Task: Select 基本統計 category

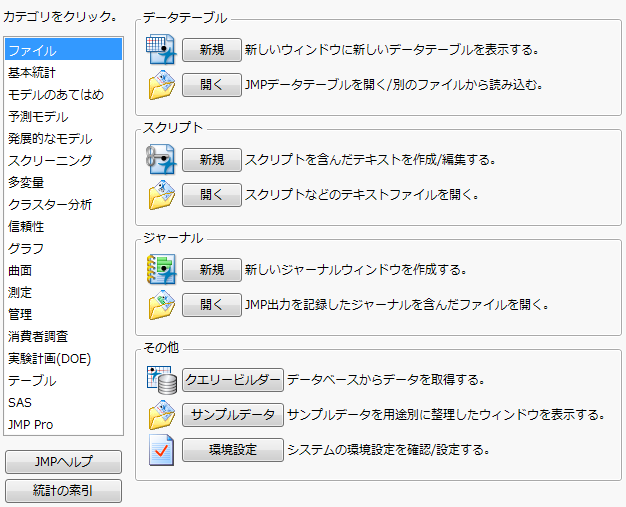Action: click(x=63, y=73)
